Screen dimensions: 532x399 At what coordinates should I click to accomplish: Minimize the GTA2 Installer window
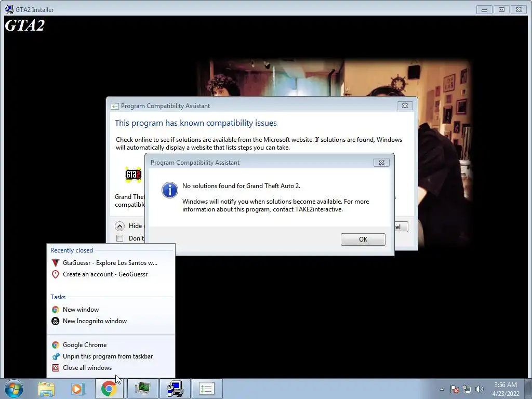click(x=485, y=10)
